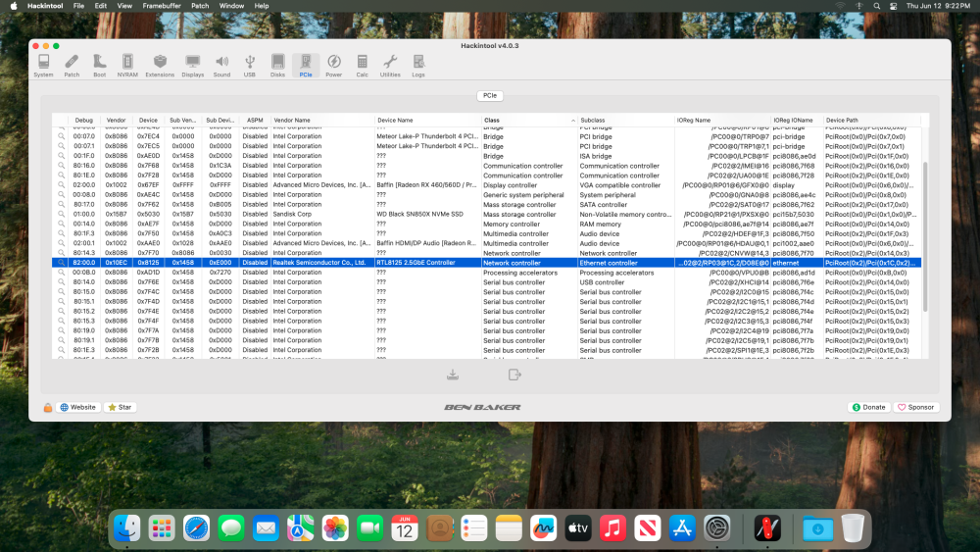Viewport: 980px width, 552px height.
Task: Click the Sponsor button
Action: (x=916, y=407)
